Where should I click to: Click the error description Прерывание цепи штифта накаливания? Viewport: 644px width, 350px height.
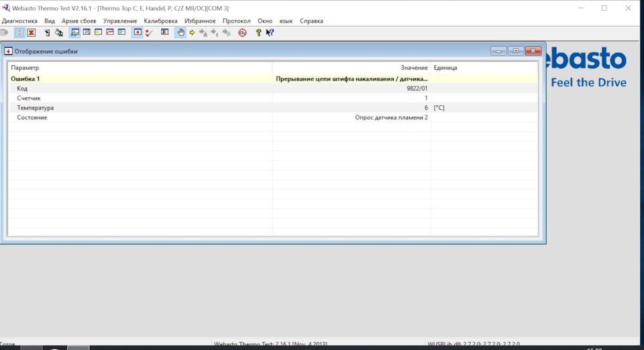tap(352, 78)
